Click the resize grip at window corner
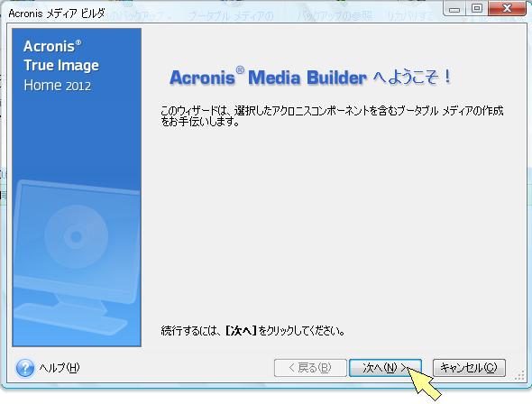The image size is (532, 404). (519, 375)
